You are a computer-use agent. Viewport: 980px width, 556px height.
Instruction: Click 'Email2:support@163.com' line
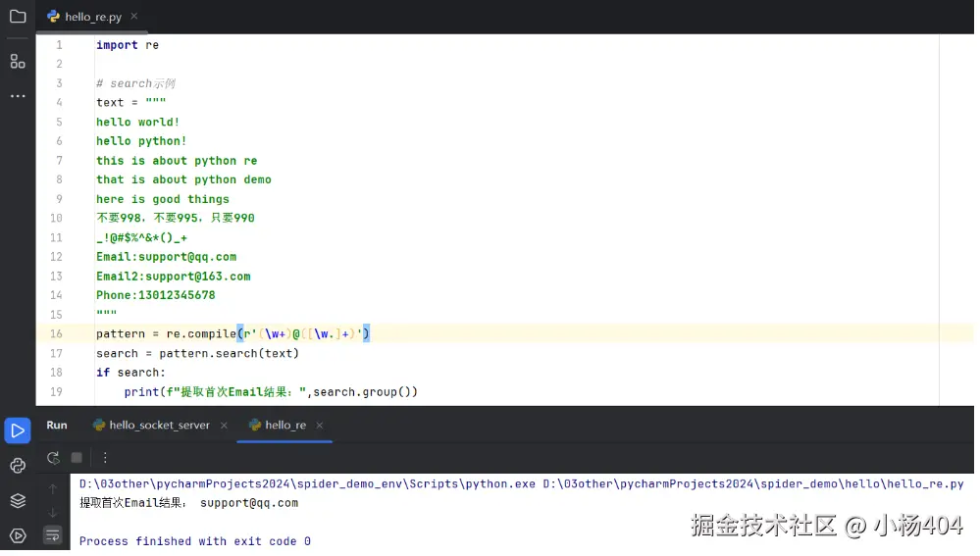tap(173, 277)
